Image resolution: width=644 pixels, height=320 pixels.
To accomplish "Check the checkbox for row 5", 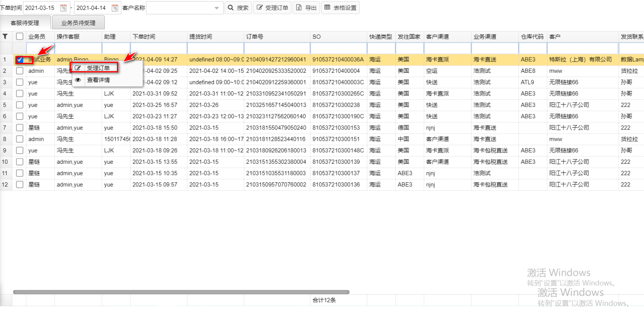I will [20, 105].
